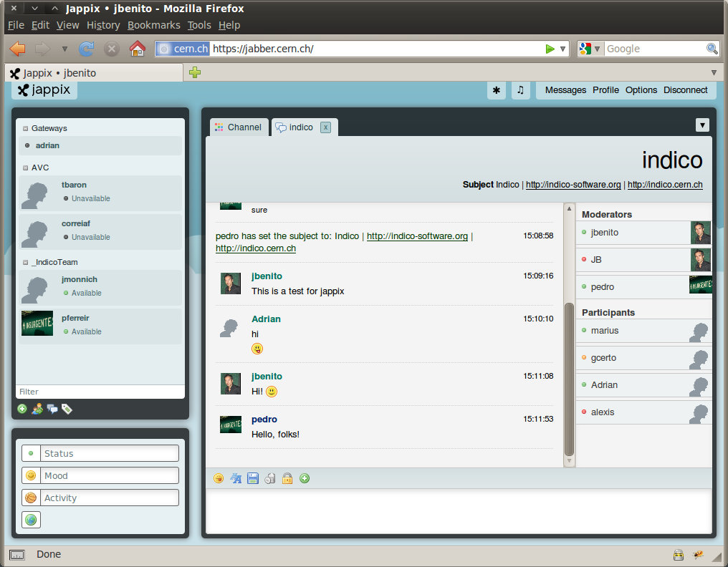Click the green plus icon in chat toolbar
The width and height of the screenshot is (728, 567).
[x=305, y=478]
